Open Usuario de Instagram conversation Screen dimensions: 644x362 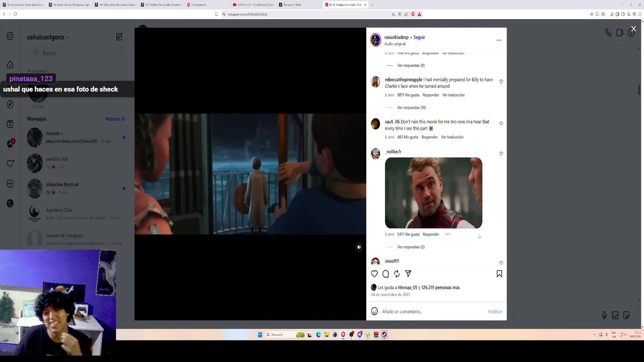click(x=76, y=239)
